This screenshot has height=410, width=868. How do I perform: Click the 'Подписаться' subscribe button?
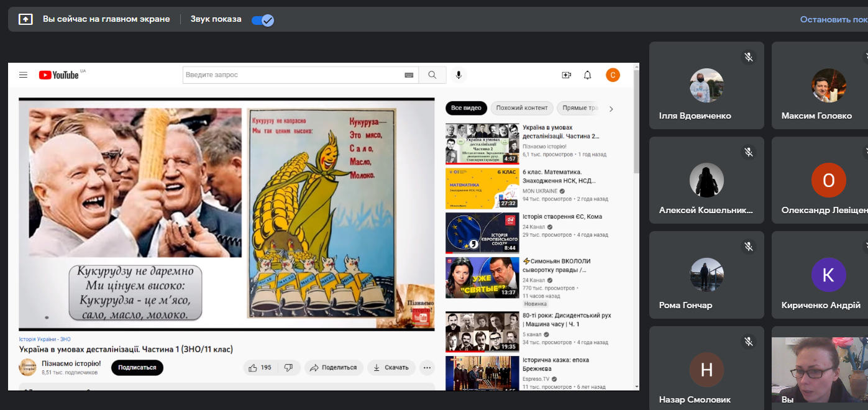click(137, 368)
